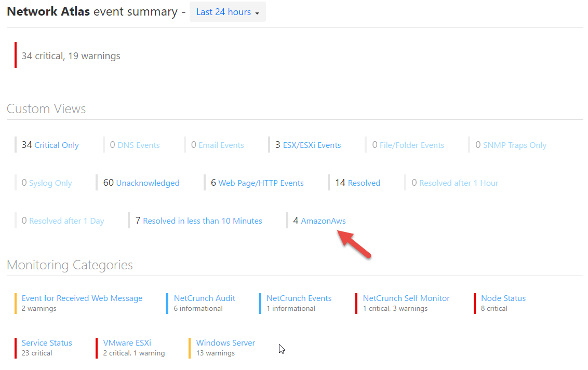Open the Syslog Only view
This screenshot has width=588, height=370.
[51, 183]
